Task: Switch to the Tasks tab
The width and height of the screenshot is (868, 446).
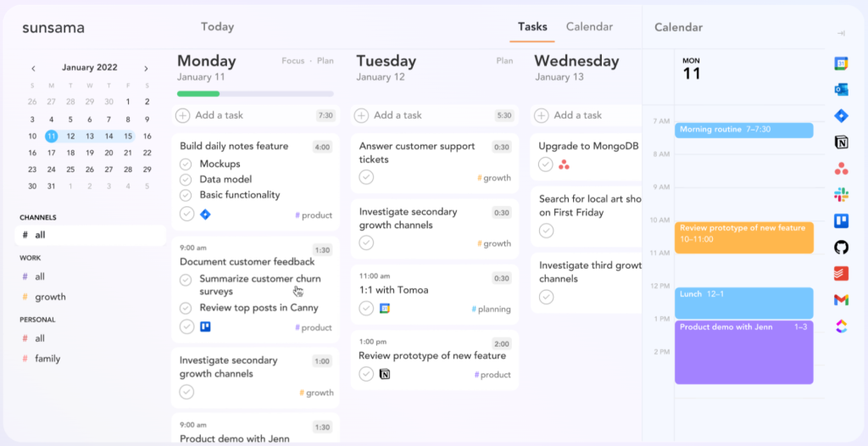Action: (532, 26)
